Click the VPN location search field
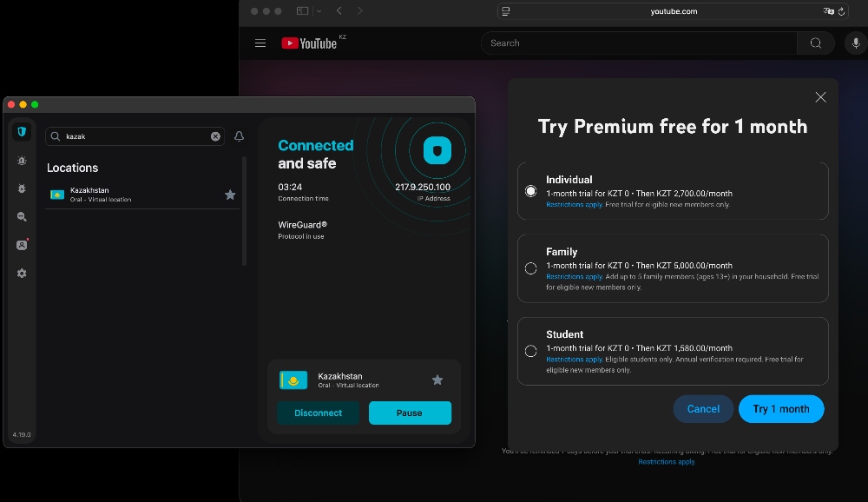This screenshot has width=868, height=502. click(135, 136)
